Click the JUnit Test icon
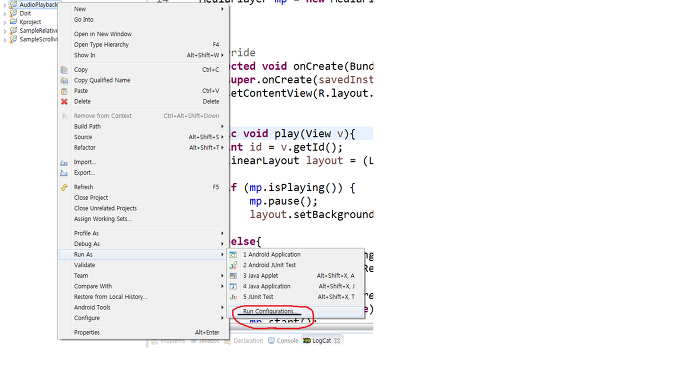Screen dimensions: 683x387 coord(233,297)
